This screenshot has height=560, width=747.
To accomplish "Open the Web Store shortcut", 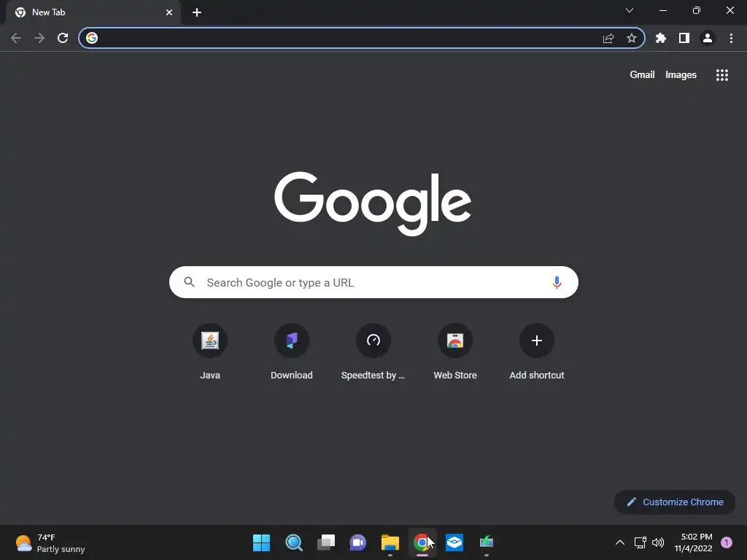I will (x=455, y=351).
